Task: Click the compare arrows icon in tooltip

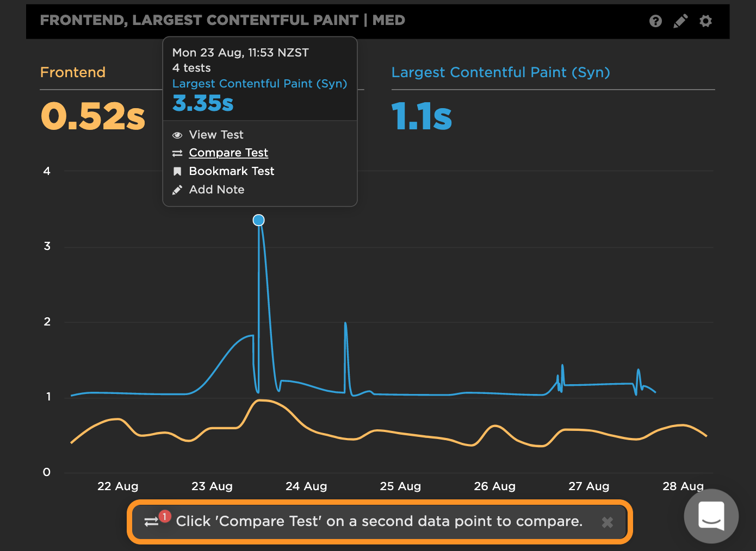Action: (x=177, y=153)
